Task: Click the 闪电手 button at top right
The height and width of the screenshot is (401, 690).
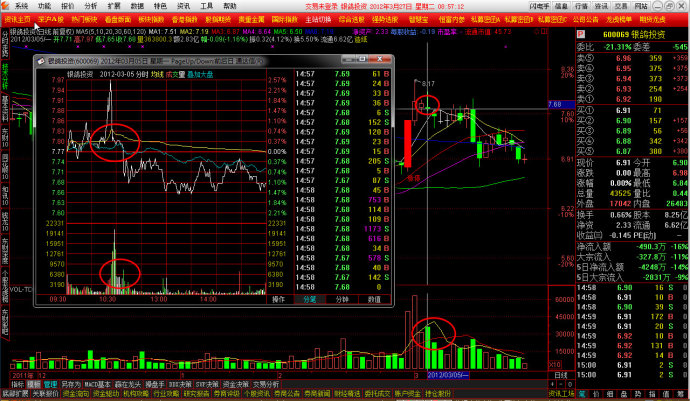Action: tap(540, 6)
